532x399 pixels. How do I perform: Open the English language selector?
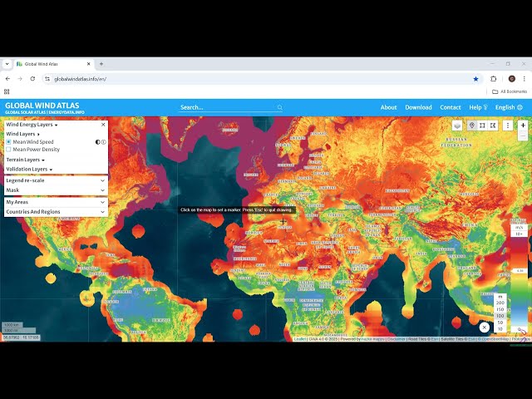(509, 107)
